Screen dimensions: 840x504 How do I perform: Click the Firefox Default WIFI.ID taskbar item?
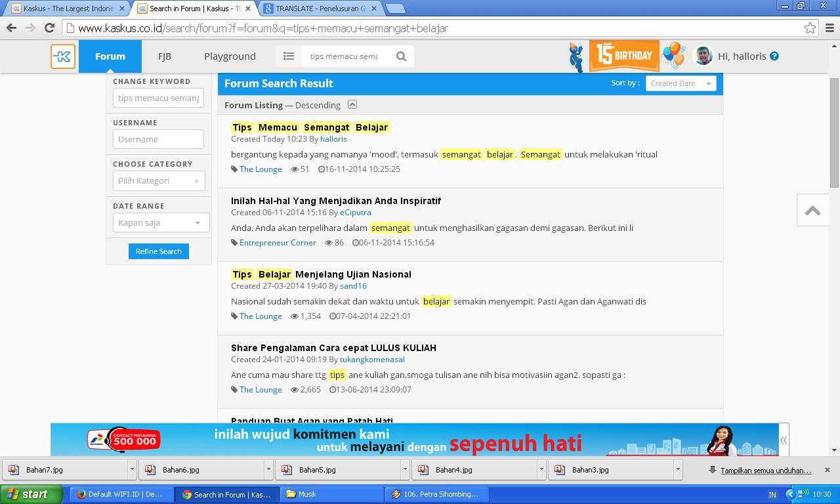[122, 495]
